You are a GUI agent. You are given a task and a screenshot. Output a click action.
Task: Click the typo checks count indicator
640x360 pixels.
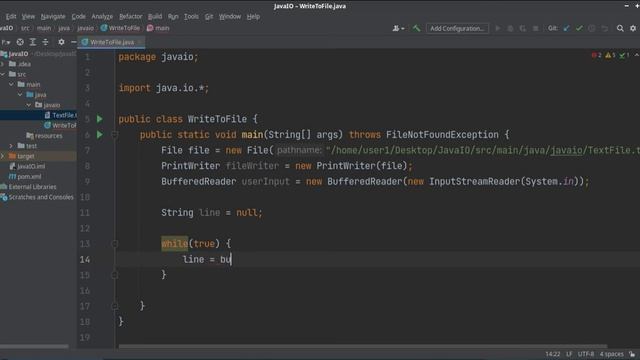(624, 55)
